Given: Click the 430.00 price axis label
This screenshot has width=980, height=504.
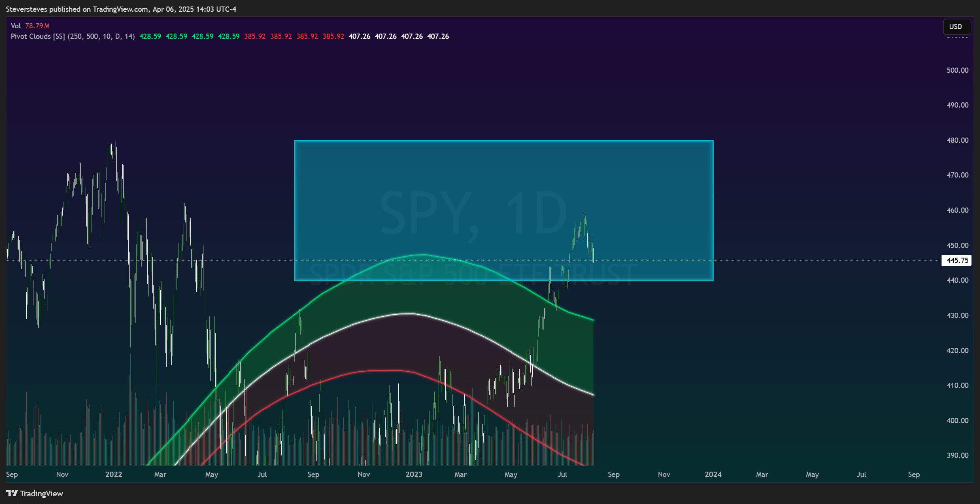Looking at the screenshot, I should click(957, 316).
